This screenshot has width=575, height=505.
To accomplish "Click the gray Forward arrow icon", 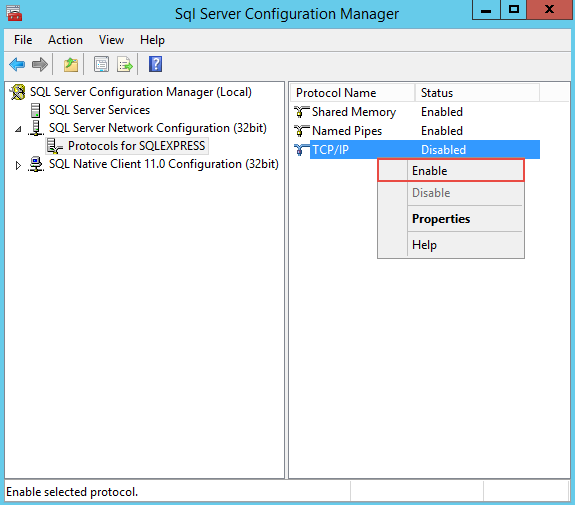I will [40, 65].
